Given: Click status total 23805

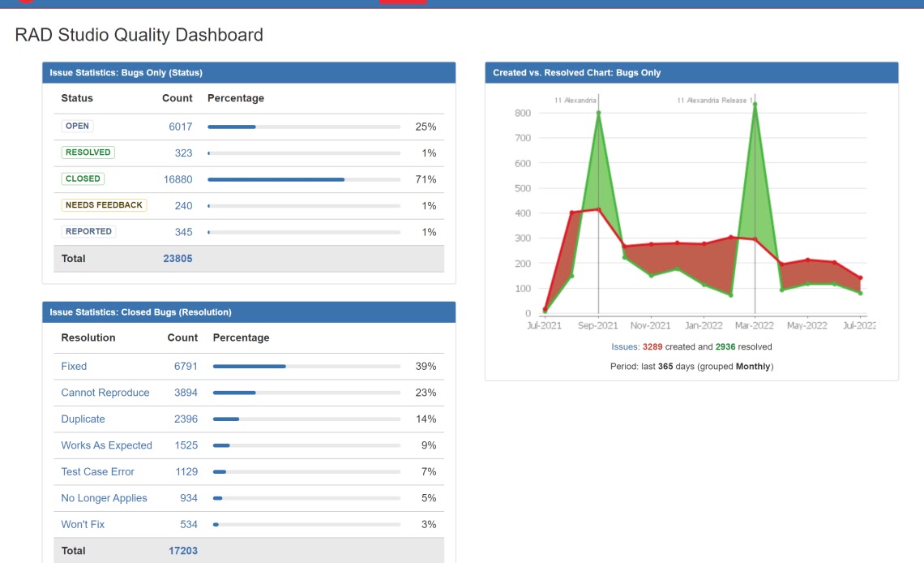Looking at the screenshot, I should click(178, 258).
